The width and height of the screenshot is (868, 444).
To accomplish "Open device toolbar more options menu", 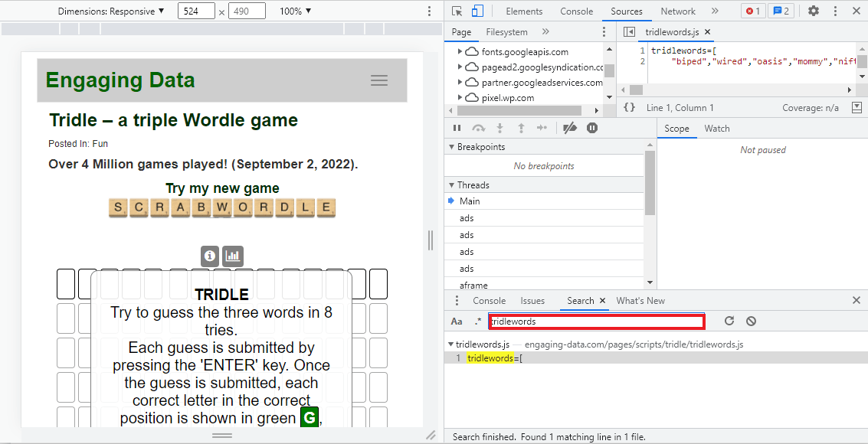I will pos(430,11).
